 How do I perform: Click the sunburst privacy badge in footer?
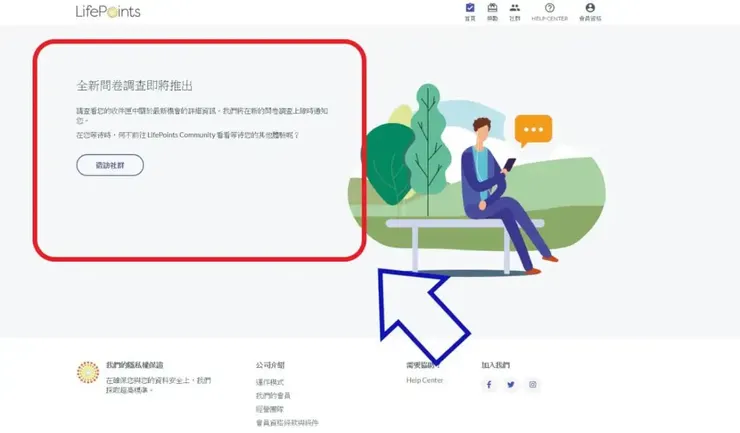click(88, 372)
